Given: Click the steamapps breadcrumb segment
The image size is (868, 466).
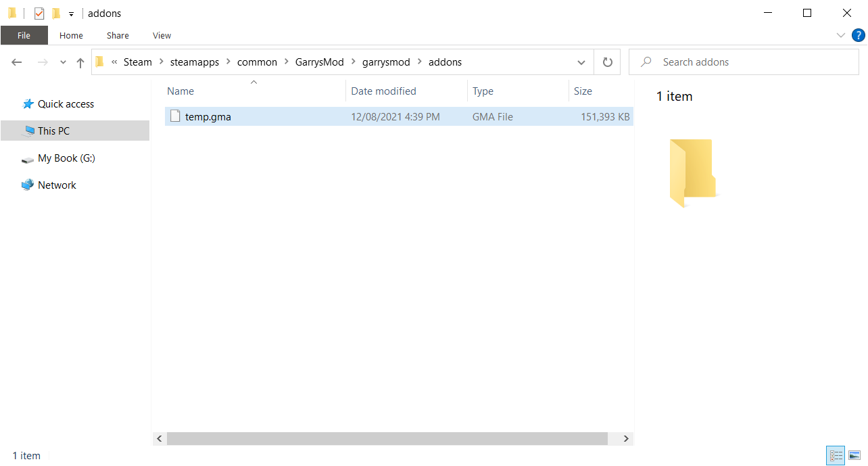Looking at the screenshot, I should tap(194, 62).
